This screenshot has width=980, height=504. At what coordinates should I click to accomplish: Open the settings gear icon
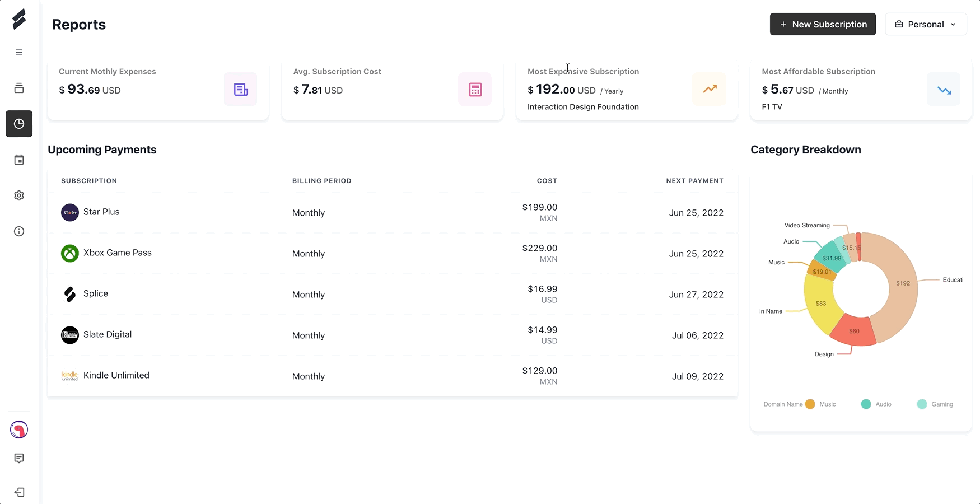18,195
